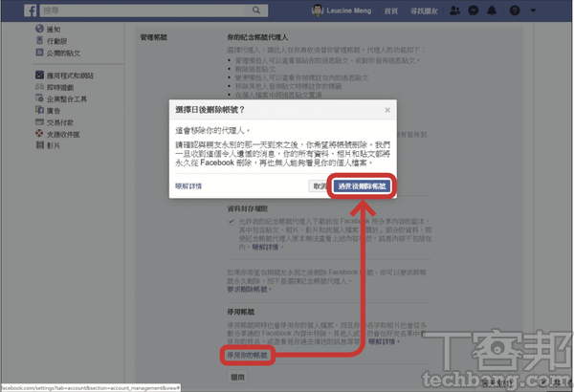Open friend requests icon
Viewport: 574px width, 392px height.
click(455, 11)
